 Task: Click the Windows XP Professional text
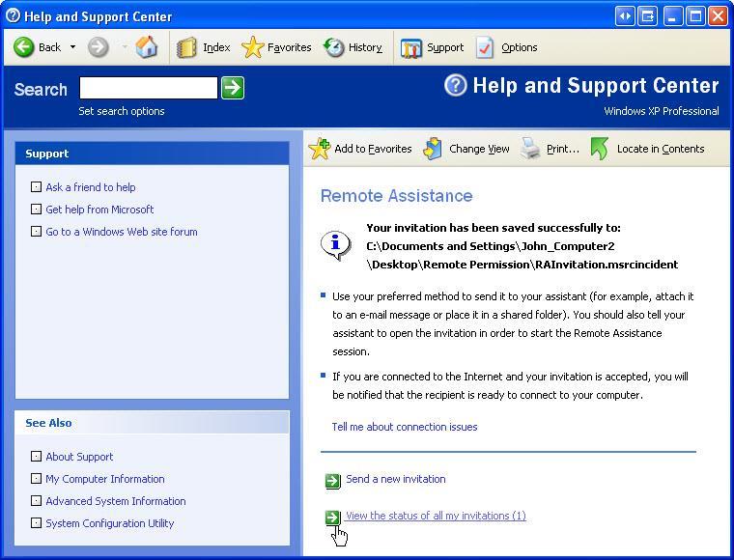click(x=662, y=111)
